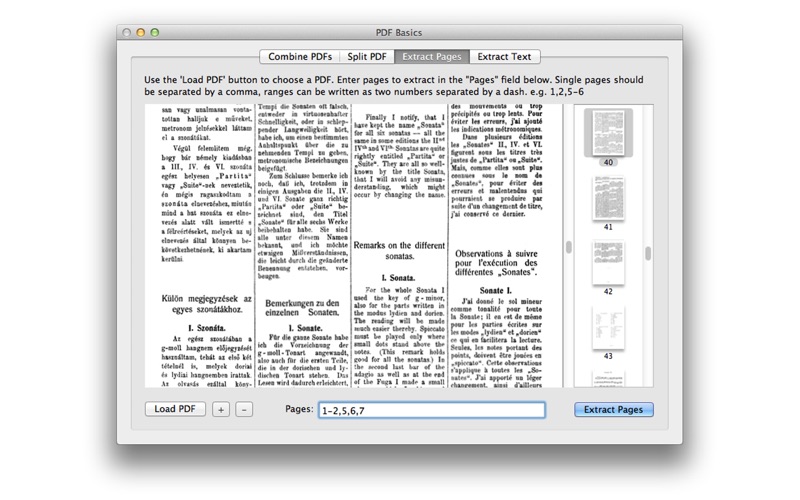The width and height of the screenshot is (800, 500).
Task: Click the blue Extract Pages button
Action: pos(613,410)
